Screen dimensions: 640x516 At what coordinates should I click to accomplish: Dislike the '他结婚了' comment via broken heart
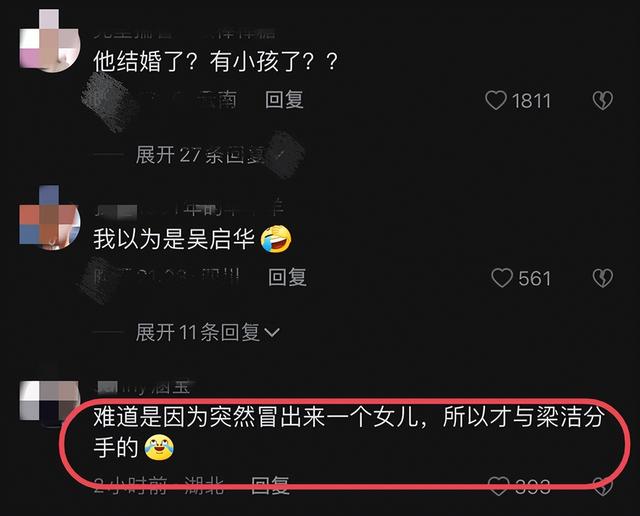(x=602, y=100)
